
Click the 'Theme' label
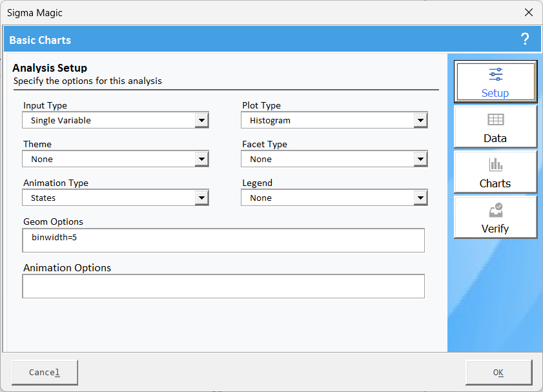click(37, 144)
